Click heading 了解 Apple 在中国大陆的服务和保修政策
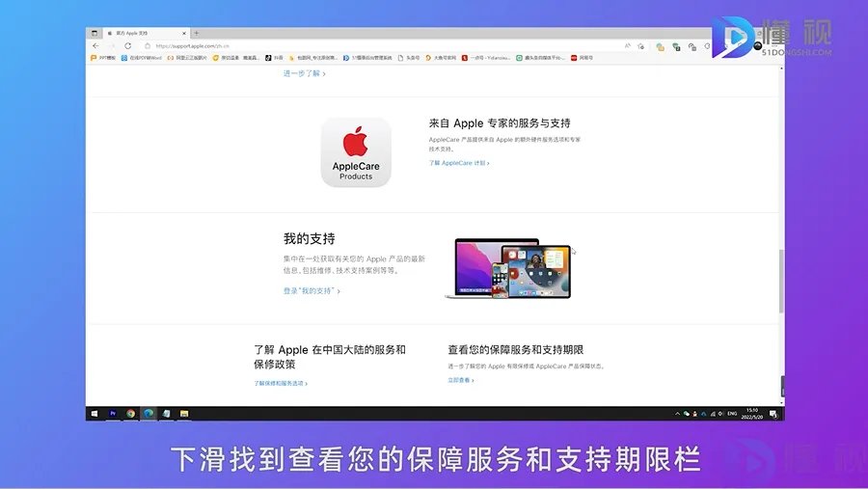Image resolution: width=868 pixels, height=489 pixels. [x=330, y=357]
